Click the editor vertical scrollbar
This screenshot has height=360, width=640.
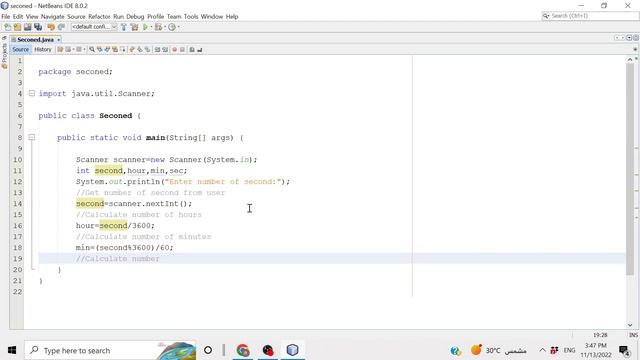point(630,169)
